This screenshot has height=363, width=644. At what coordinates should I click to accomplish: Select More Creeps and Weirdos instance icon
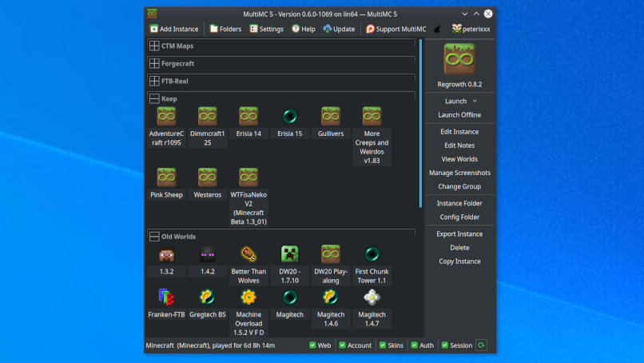click(372, 117)
